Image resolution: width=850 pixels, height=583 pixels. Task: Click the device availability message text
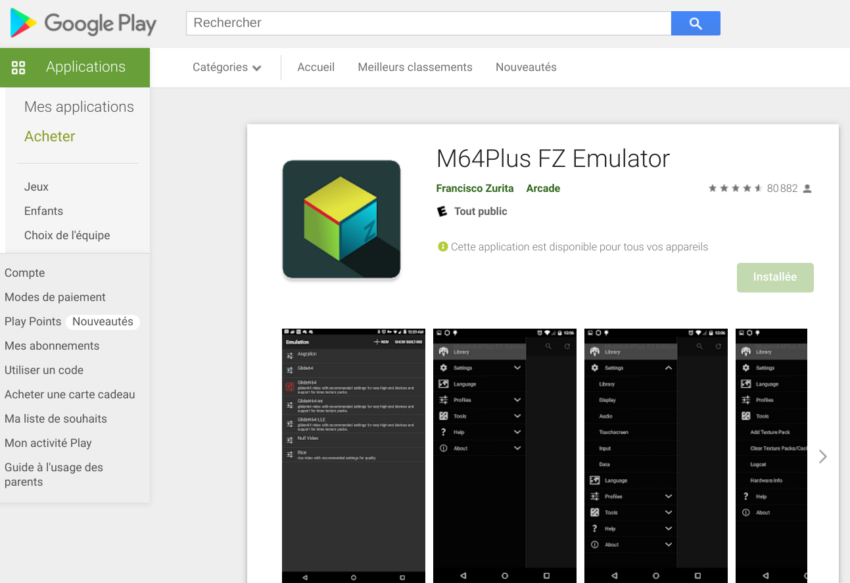tap(579, 247)
